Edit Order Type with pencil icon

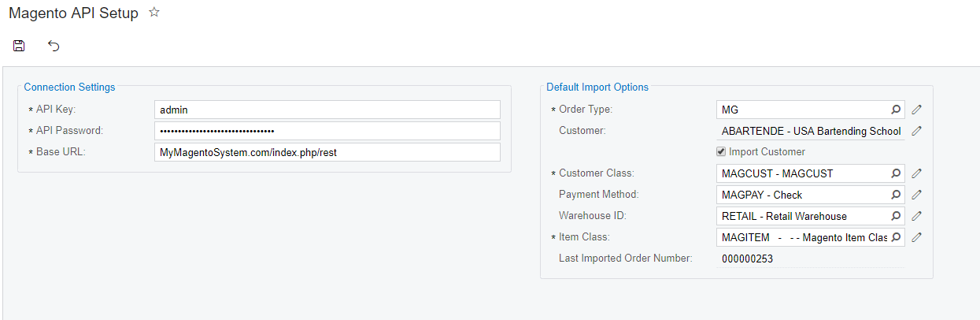click(x=916, y=110)
